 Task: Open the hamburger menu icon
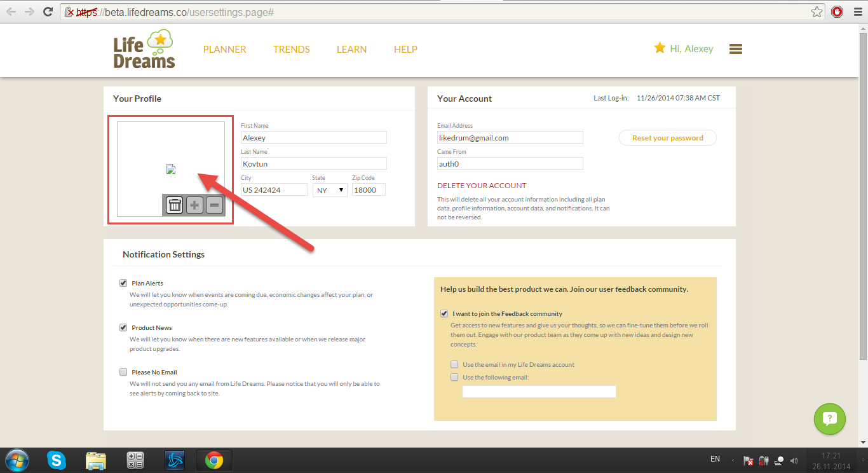736,49
